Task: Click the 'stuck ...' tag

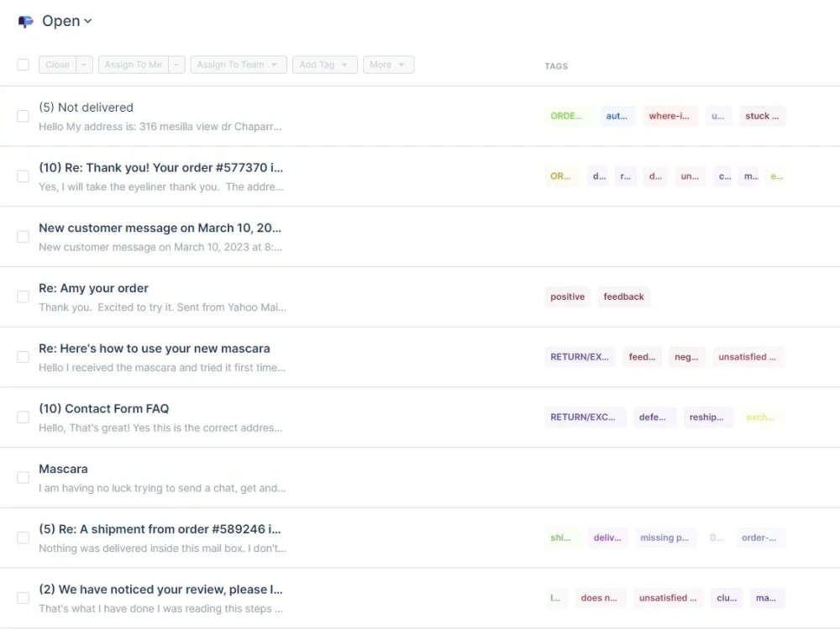Action: coord(762,116)
